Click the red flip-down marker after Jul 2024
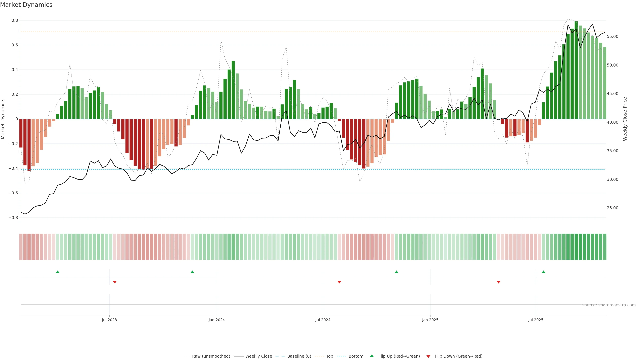Viewport: 644px width, 362px height. pos(339,282)
